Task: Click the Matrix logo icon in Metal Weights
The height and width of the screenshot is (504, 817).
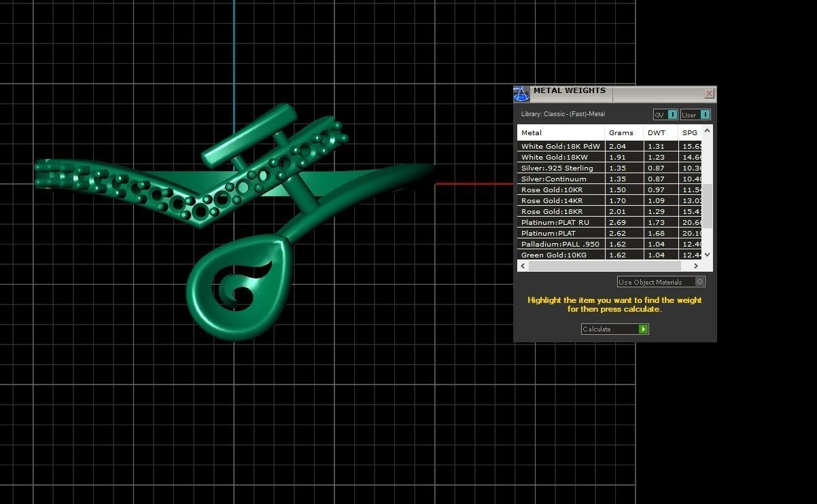Action: [x=521, y=94]
